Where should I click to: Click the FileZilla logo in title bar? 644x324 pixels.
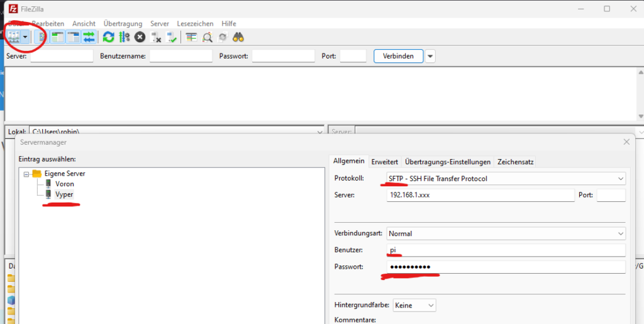pos(13,9)
